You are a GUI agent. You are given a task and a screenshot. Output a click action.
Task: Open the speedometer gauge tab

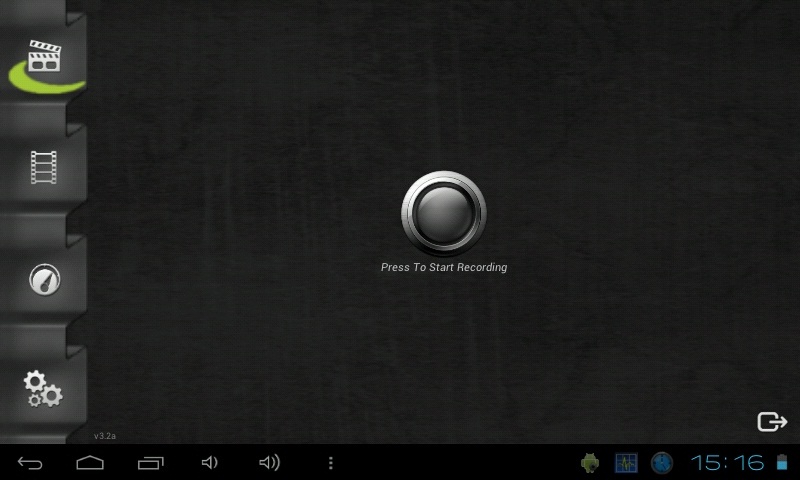pos(44,279)
